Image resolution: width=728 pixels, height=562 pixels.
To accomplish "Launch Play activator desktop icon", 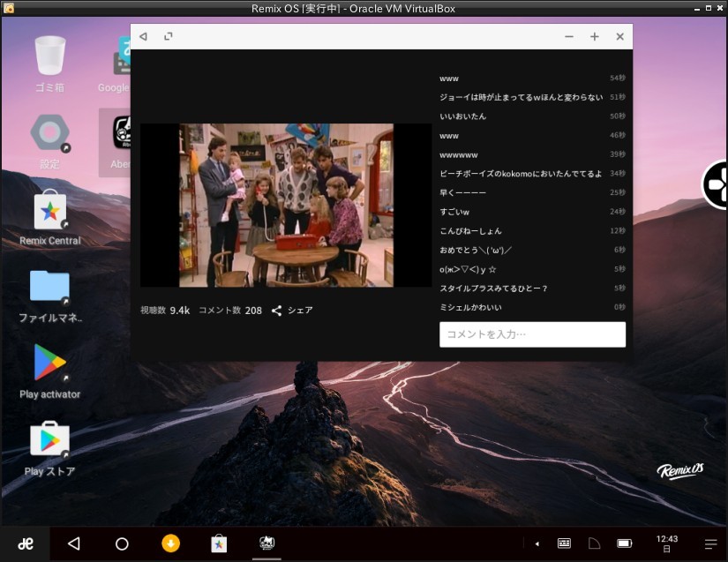I will pos(49,371).
